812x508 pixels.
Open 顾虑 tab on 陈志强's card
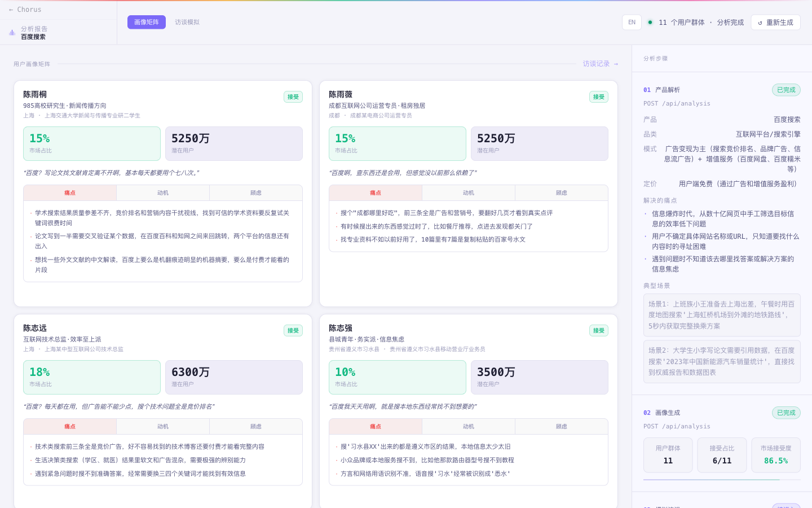[561, 427]
